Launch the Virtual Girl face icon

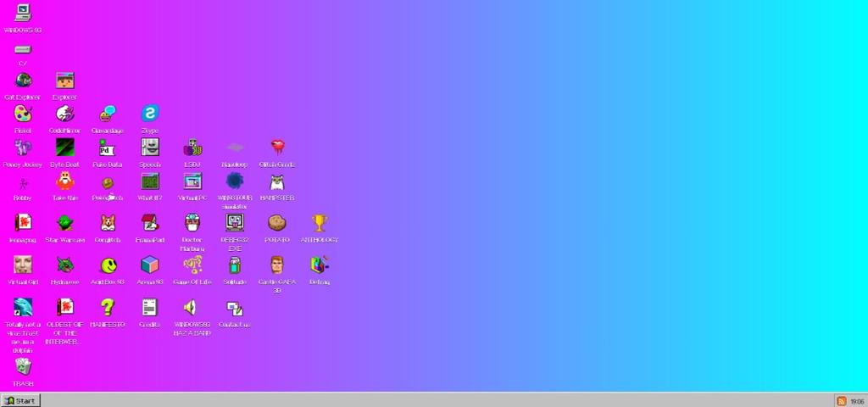pos(23,265)
